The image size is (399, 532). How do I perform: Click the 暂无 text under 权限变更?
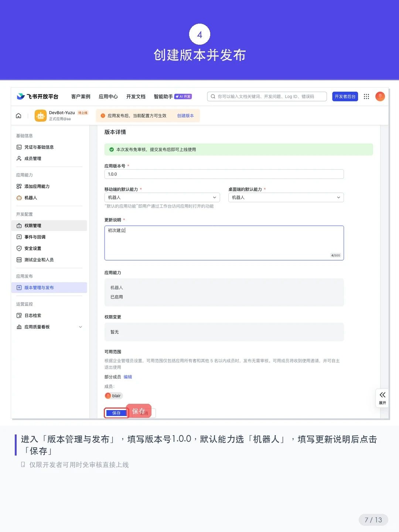(x=115, y=332)
